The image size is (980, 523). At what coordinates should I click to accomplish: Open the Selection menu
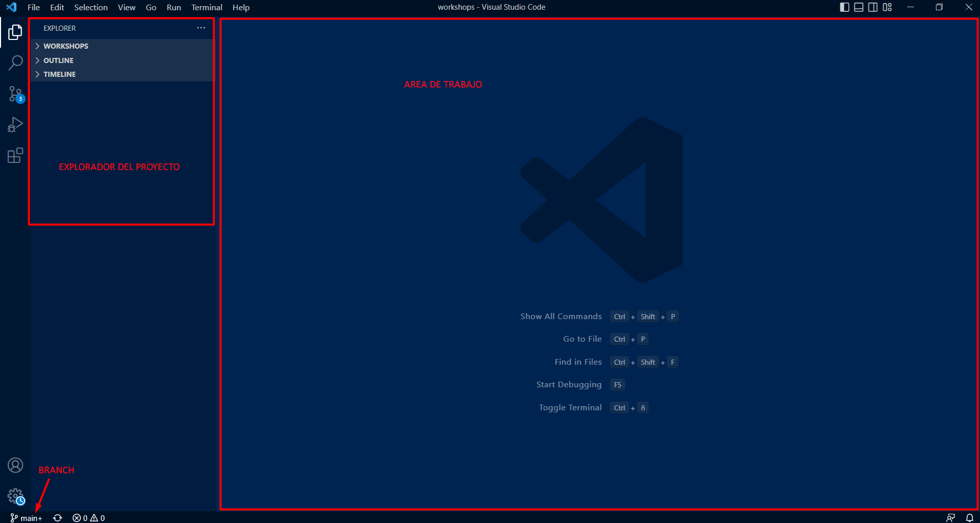tap(91, 7)
